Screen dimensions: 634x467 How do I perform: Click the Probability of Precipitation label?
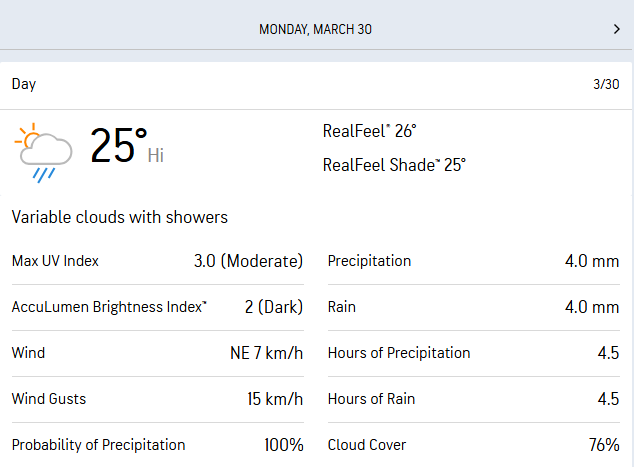click(98, 445)
